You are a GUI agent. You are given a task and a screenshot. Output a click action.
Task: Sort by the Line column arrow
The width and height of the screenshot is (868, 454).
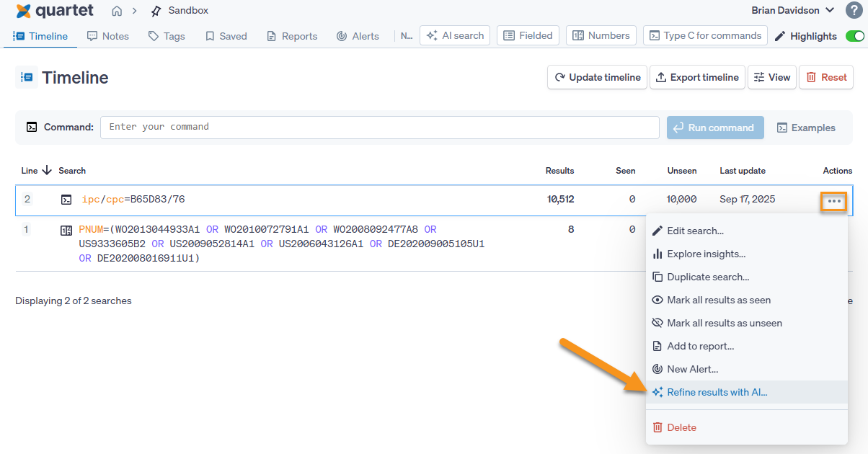coord(47,171)
